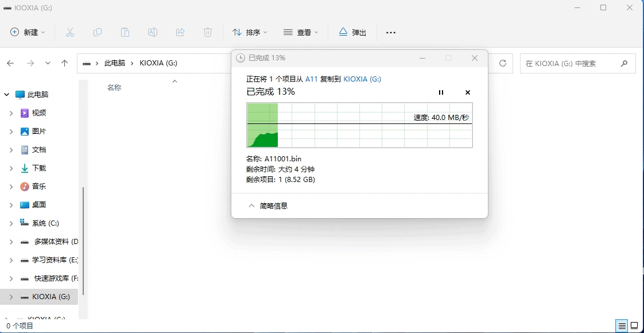The image size is (644, 333).
Task: Expand the 图片 folder node
Action: (11, 131)
